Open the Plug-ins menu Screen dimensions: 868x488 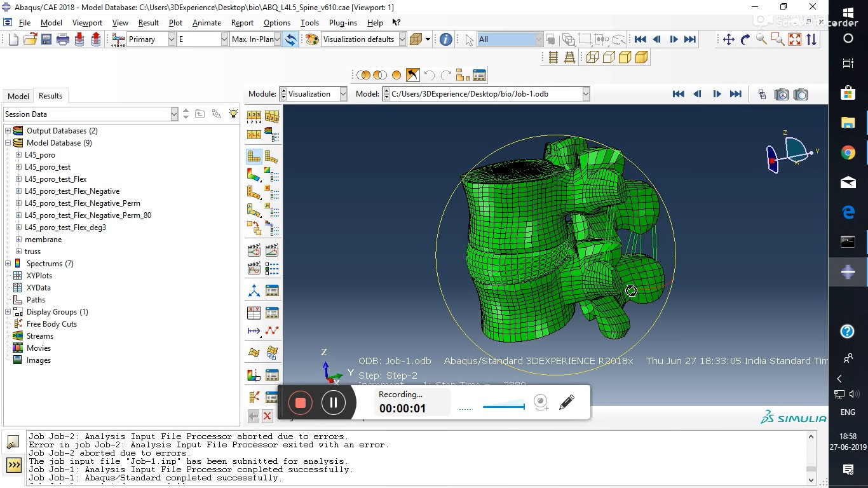(343, 22)
